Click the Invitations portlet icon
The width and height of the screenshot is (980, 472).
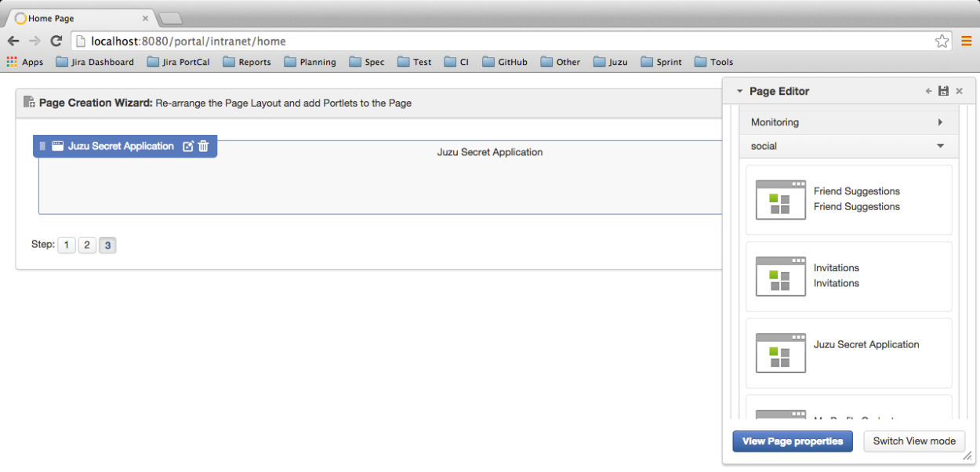(x=780, y=277)
